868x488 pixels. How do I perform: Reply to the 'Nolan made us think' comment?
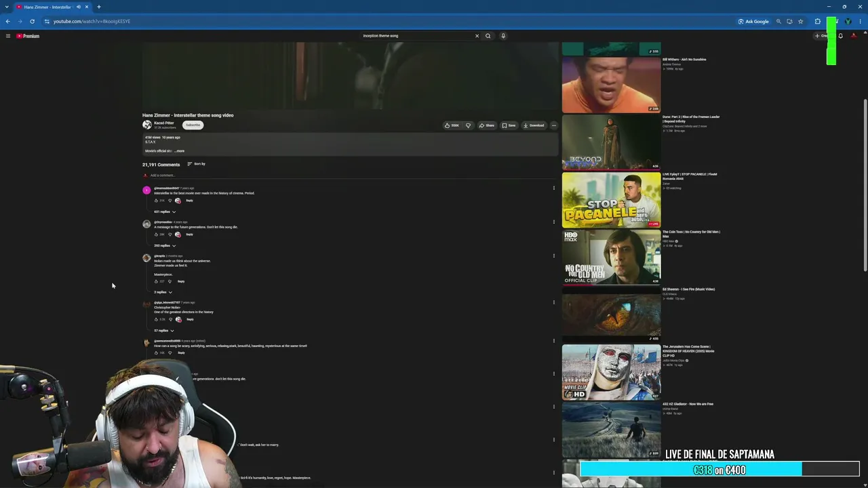coord(181,281)
